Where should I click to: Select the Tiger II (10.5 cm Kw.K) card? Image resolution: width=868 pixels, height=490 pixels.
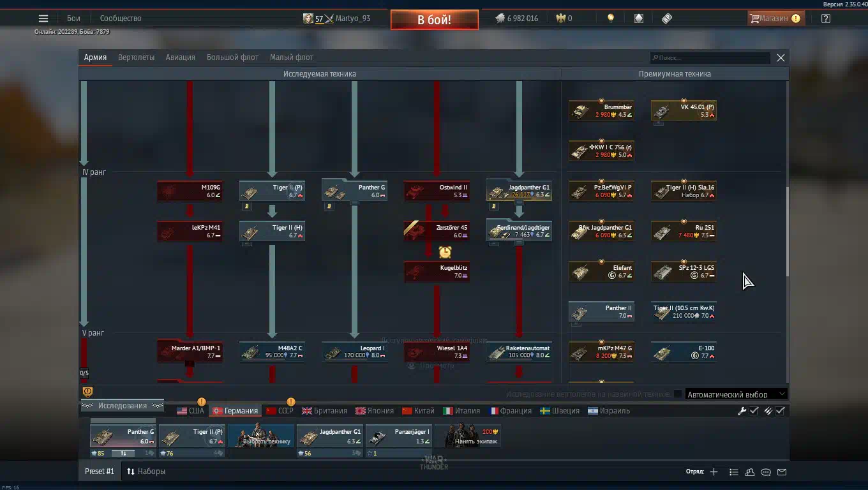684,311
